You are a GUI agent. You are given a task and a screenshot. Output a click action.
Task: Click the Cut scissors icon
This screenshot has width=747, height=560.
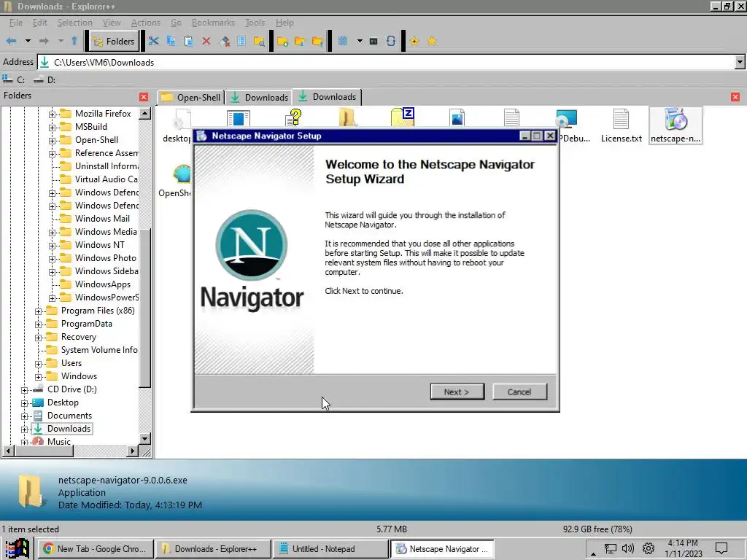(x=153, y=42)
